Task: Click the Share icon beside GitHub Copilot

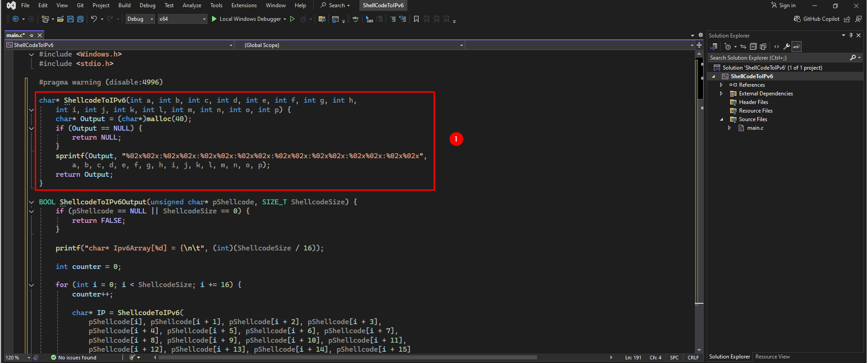Action: 847,19
